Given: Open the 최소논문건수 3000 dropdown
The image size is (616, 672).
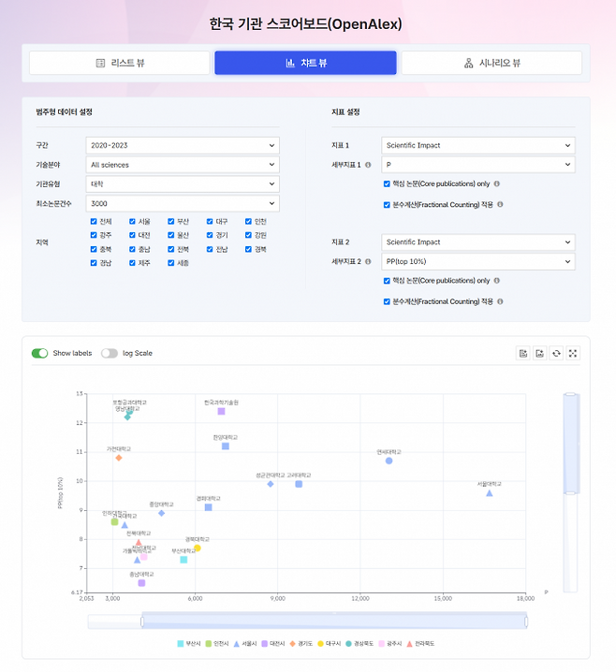Looking at the screenshot, I should pyautogui.click(x=183, y=204).
